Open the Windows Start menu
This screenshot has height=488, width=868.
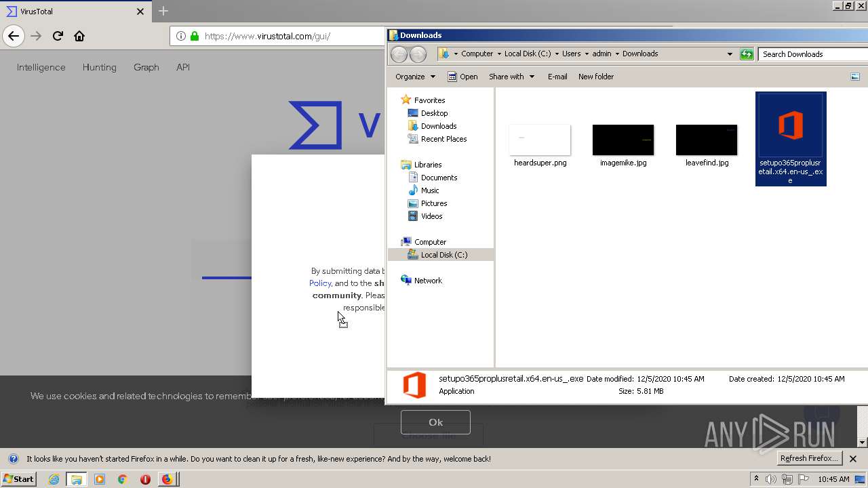coord(18,479)
